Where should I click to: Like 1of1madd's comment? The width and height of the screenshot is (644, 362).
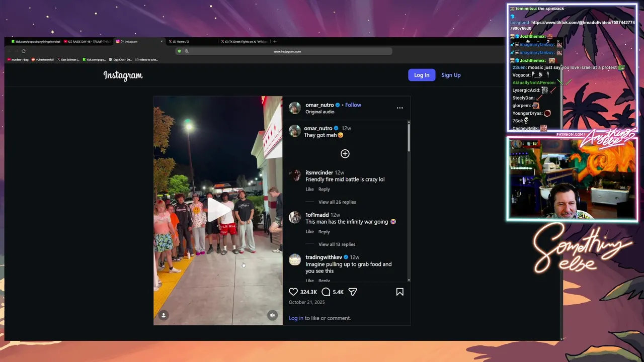(x=309, y=232)
